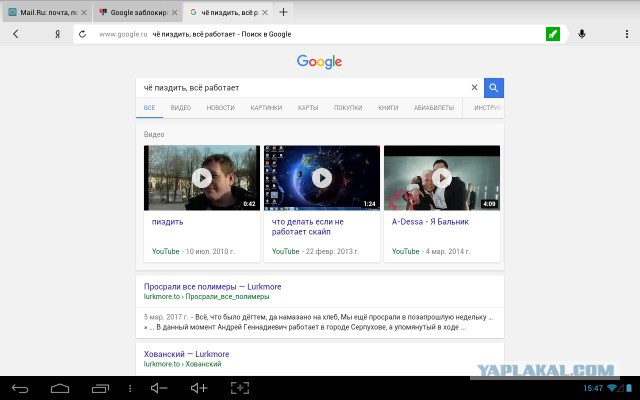The width and height of the screenshot is (640, 400).
Task: Click the 'Видео' section heading
Action: (x=154, y=134)
